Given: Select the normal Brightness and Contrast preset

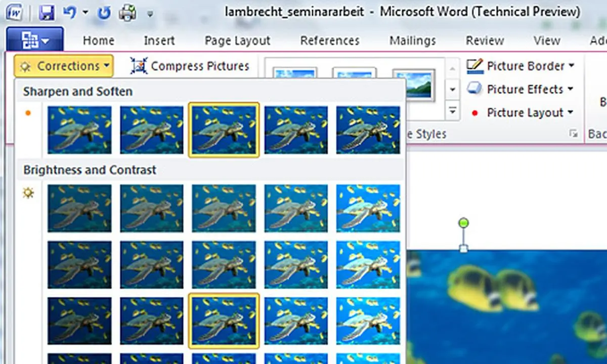Looking at the screenshot, I should tap(224, 321).
